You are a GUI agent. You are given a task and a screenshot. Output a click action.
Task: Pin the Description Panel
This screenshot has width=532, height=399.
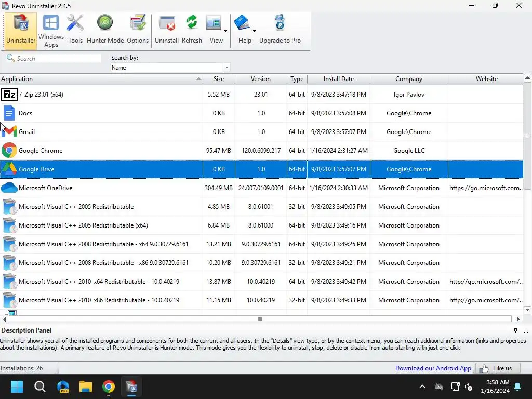coord(515,330)
